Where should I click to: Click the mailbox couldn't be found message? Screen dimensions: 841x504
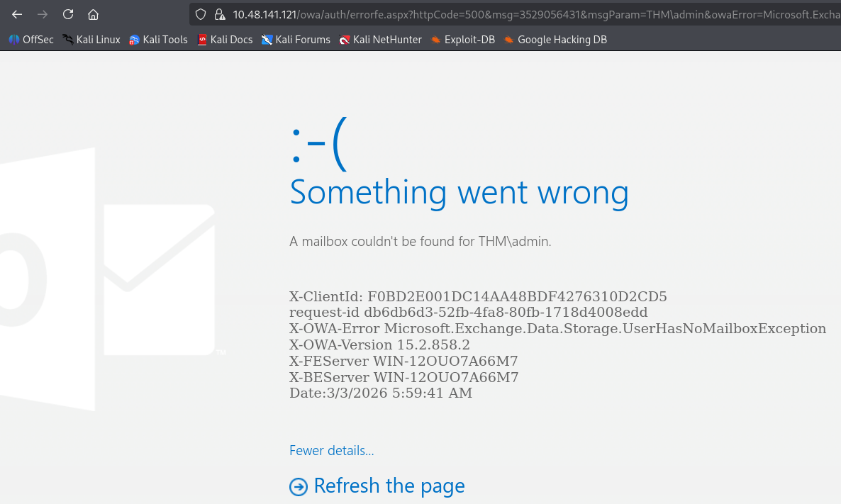[420, 241]
